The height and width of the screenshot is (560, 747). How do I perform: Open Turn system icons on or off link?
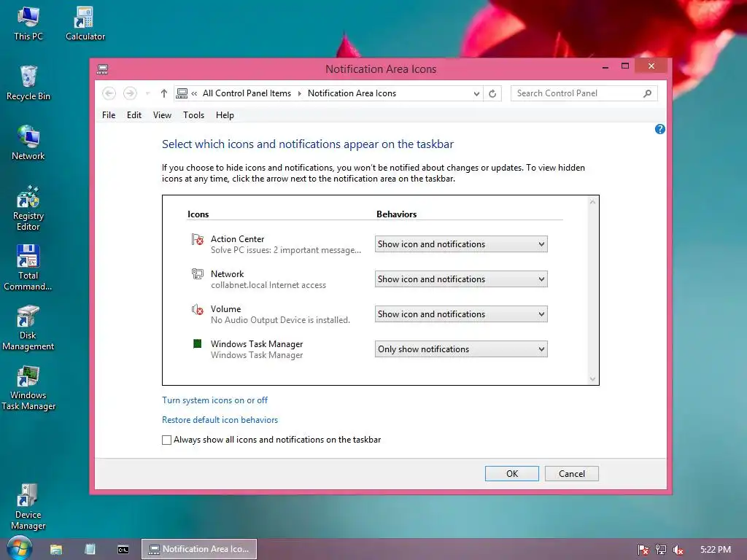tap(215, 400)
